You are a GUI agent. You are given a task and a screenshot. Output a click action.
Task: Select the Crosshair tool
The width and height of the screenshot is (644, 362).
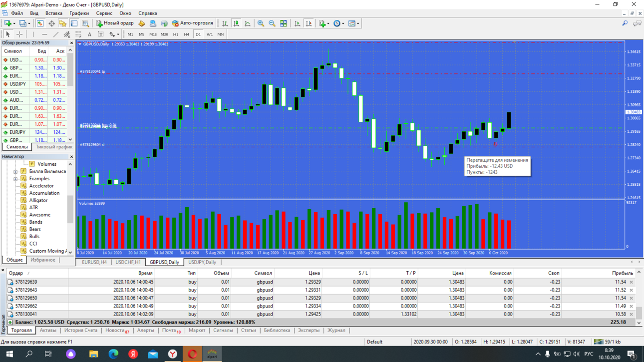(19, 34)
